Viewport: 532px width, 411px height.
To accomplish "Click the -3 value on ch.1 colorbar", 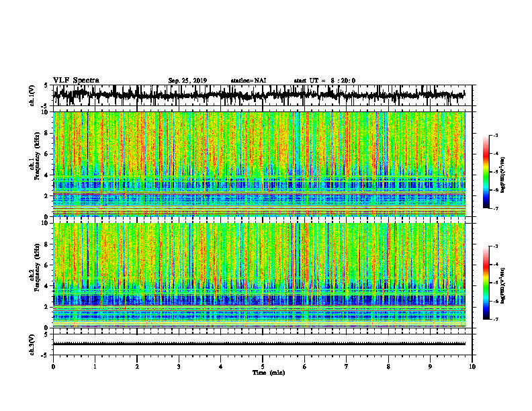I will click(x=496, y=136).
